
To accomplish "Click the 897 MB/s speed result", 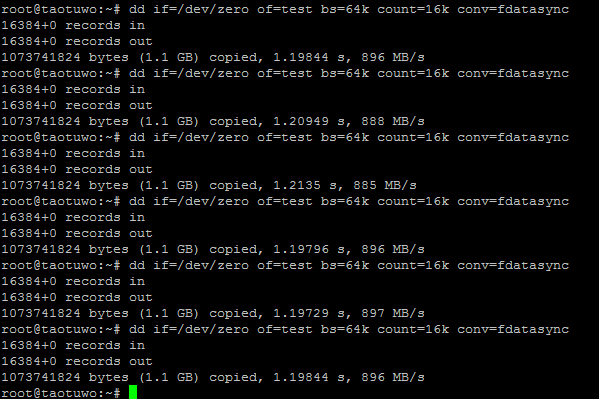I will 393,313.
